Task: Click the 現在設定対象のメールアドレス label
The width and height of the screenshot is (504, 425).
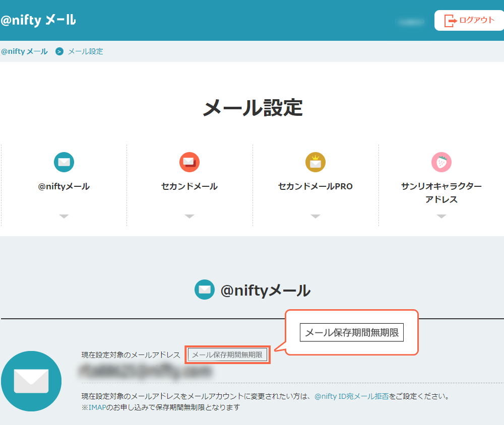Action: (x=131, y=355)
